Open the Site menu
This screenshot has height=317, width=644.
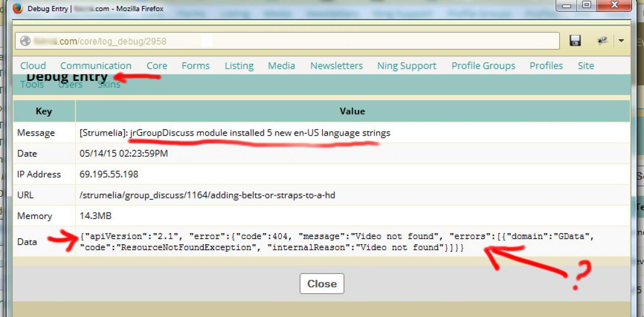(586, 66)
